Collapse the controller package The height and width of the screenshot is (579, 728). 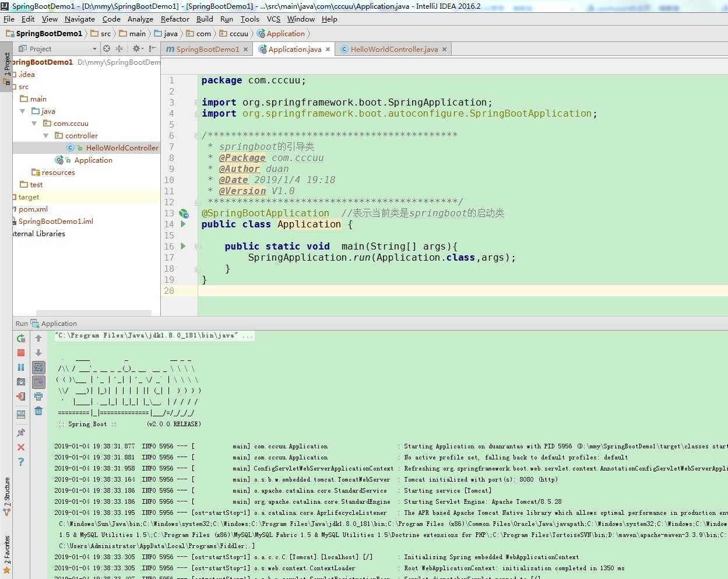tap(46, 135)
